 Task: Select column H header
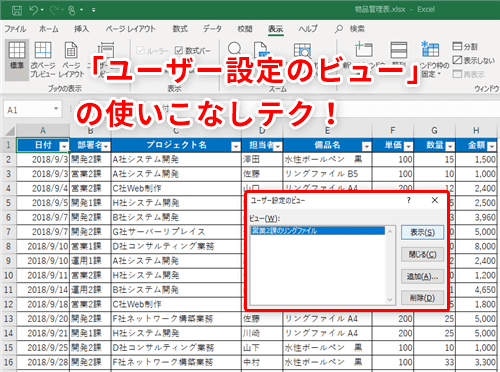click(476, 130)
